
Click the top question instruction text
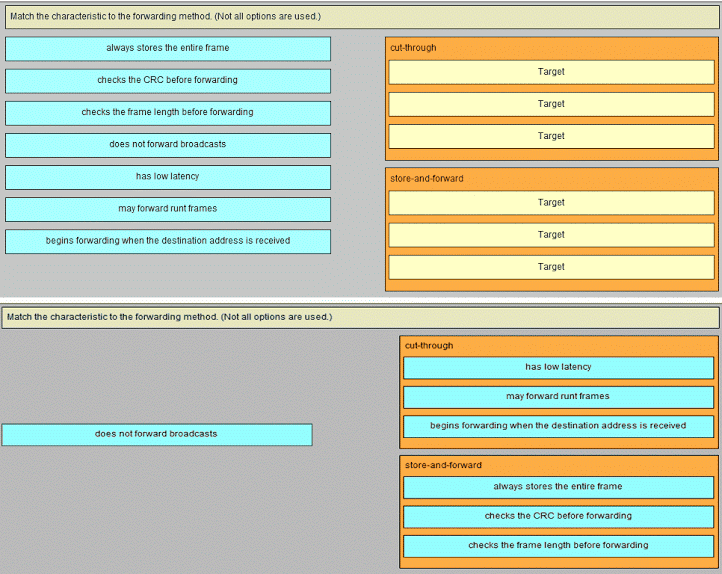point(165,17)
